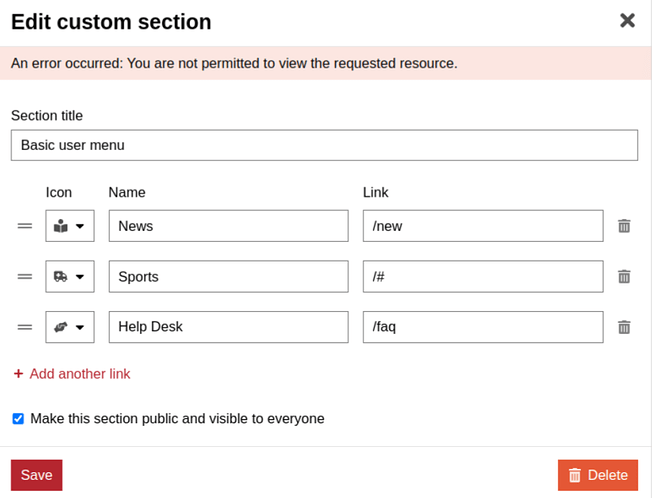This screenshot has width=652, height=500.
Task: Open icon dropdown for News link
Action: (70, 226)
